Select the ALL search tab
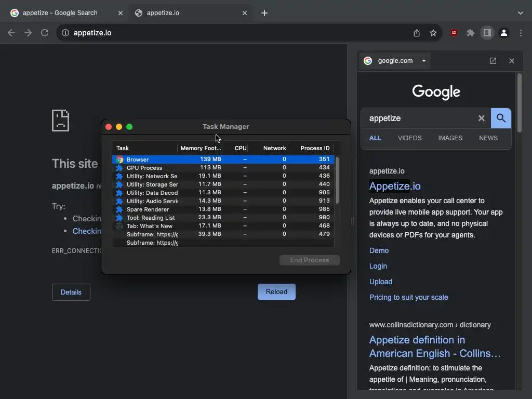 point(375,138)
